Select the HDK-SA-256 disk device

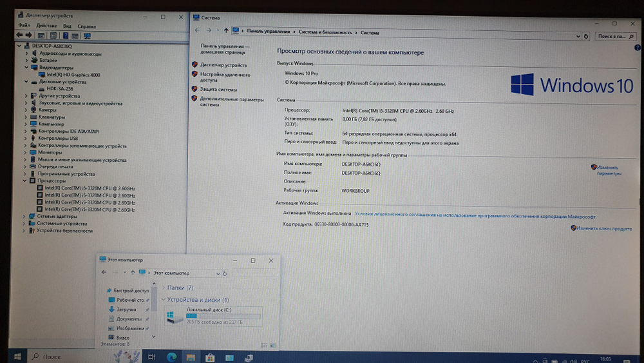59,89
